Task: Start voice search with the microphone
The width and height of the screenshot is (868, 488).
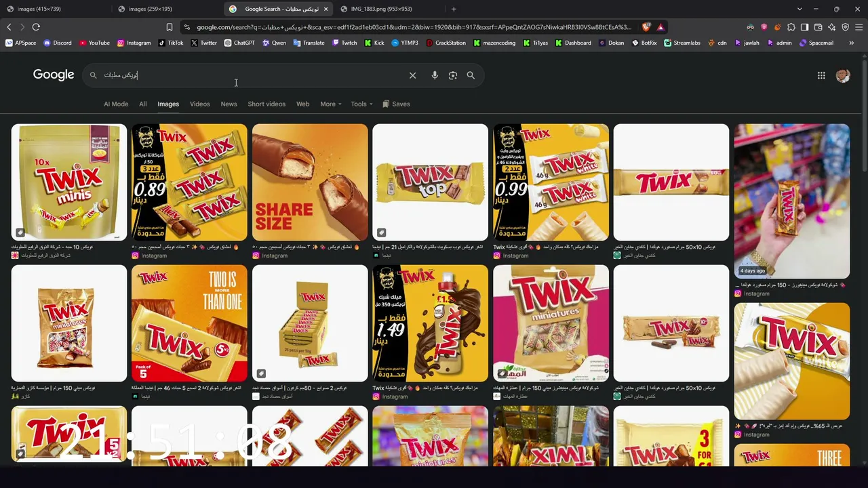Action: (x=435, y=75)
